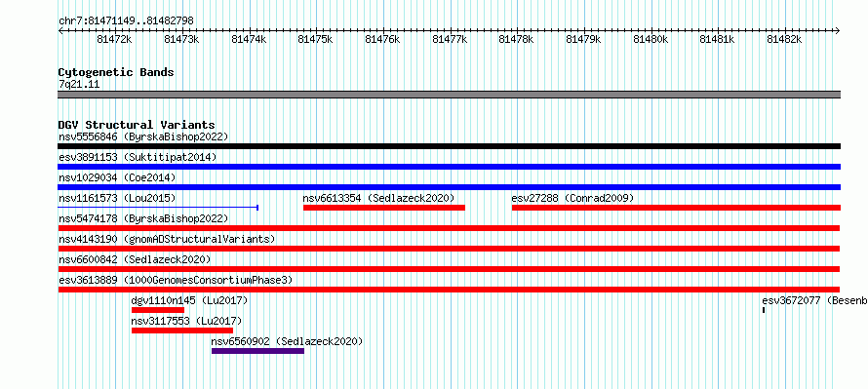Open the nsv1029034 (Coe2014) label
Screen dimensions: 868x389
pyautogui.click(x=117, y=177)
